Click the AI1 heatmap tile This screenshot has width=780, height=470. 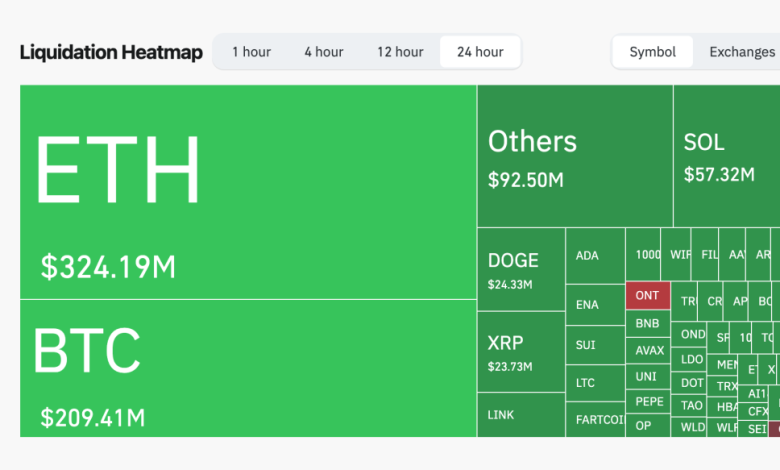click(753, 394)
